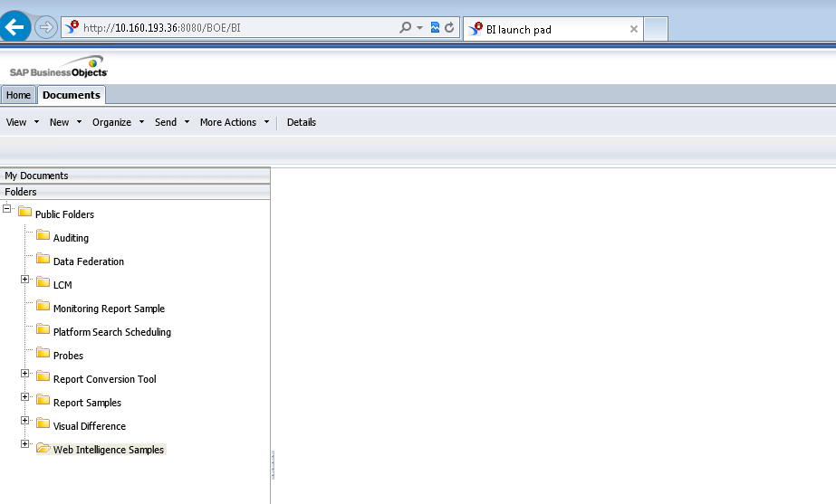Click the New menu dropdown arrow
The width and height of the screenshot is (836, 504).
pos(79,122)
